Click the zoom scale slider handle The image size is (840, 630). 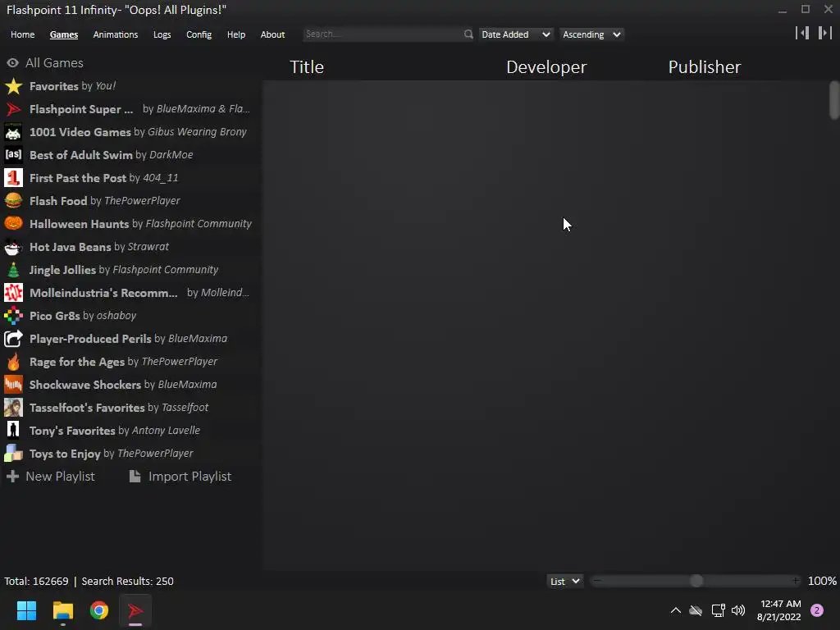tap(696, 582)
